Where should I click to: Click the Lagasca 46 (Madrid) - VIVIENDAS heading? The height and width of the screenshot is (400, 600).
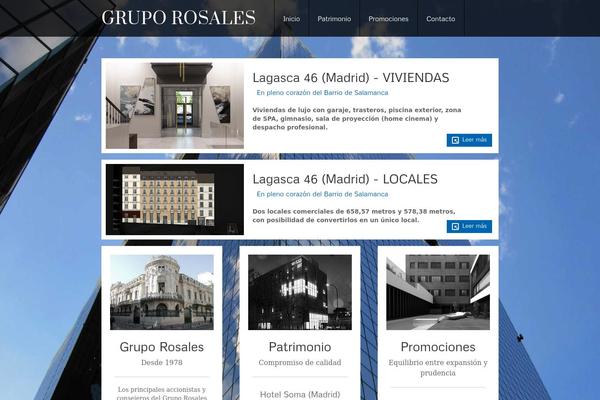[351, 78]
